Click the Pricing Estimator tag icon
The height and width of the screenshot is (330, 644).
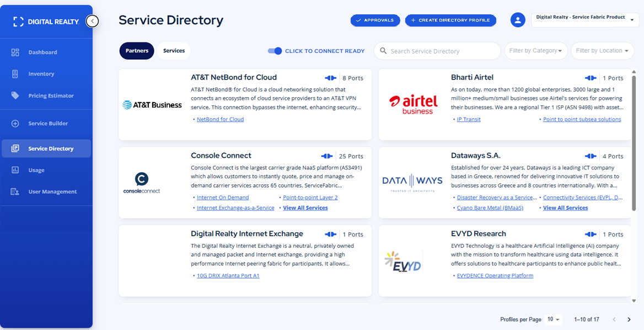click(x=15, y=95)
